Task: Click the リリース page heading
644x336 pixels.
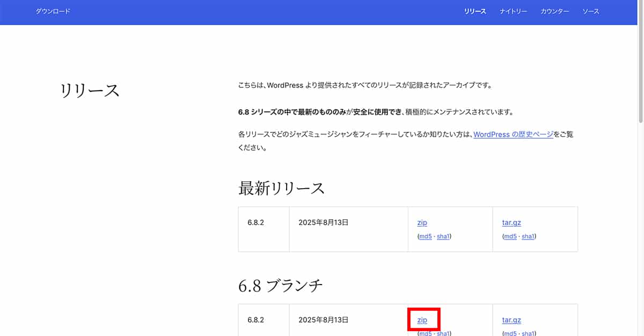Action: coord(90,91)
